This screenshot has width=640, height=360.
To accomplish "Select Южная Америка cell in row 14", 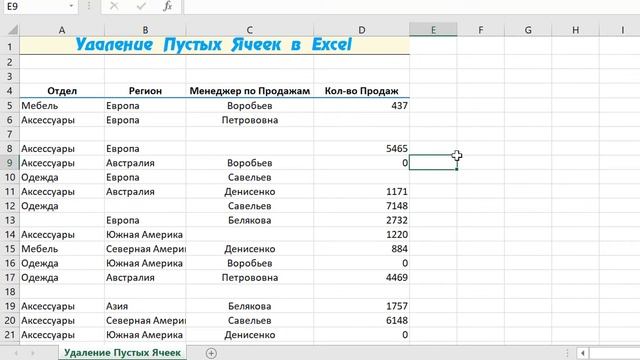I will point(145,234).
